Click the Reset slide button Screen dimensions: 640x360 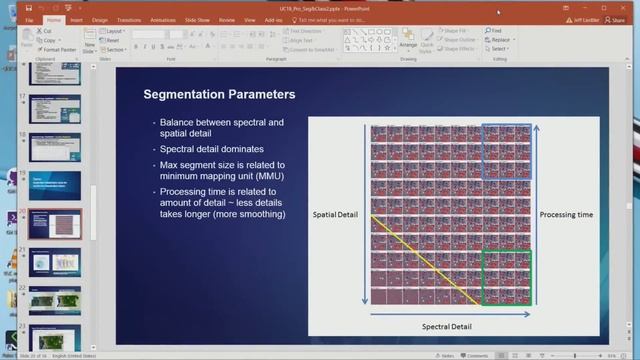click(110, 40)
